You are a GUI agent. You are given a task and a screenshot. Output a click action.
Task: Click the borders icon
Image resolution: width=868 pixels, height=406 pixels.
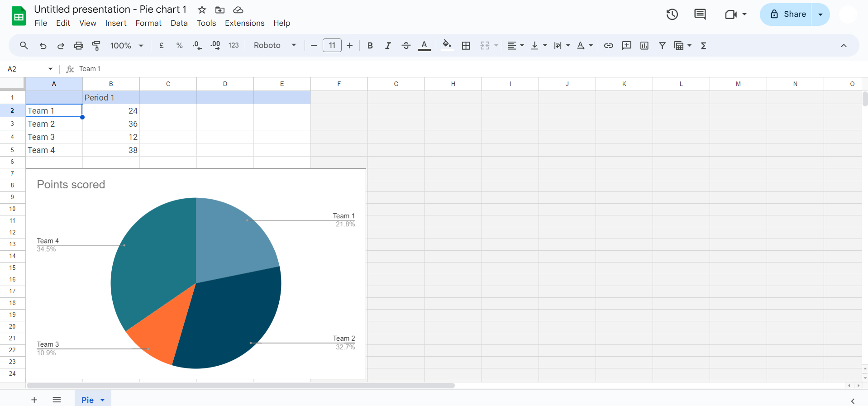pos(466,45)
